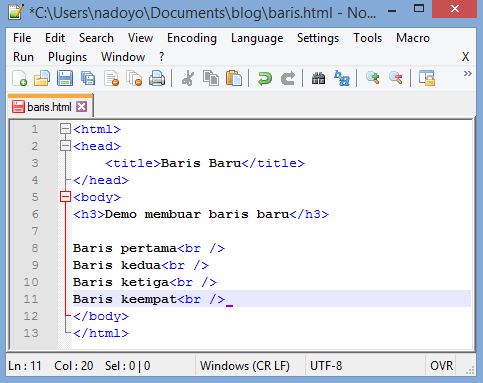Maximize the Notepad++ window
The image size is (483, 383).
(x=419, y=9)
